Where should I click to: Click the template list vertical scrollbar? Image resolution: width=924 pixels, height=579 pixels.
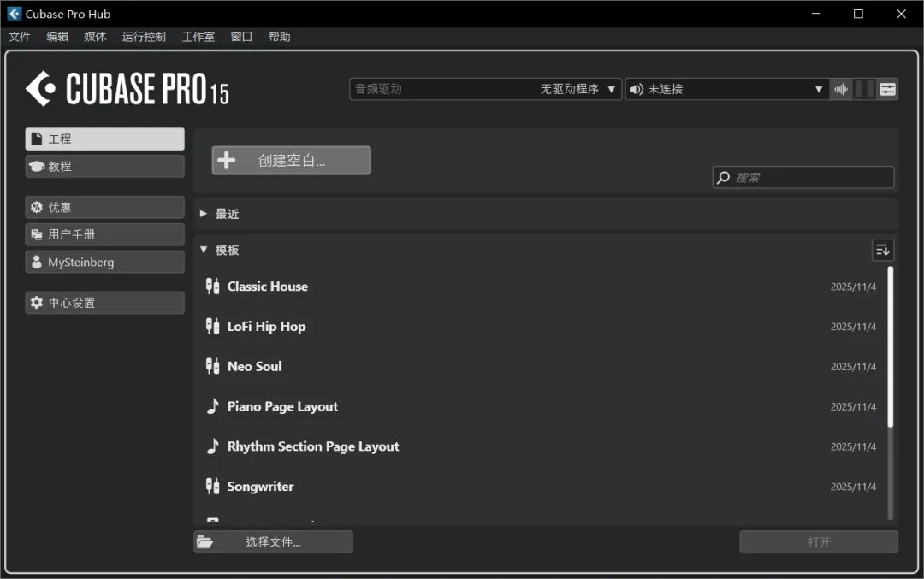pos(891,347)
